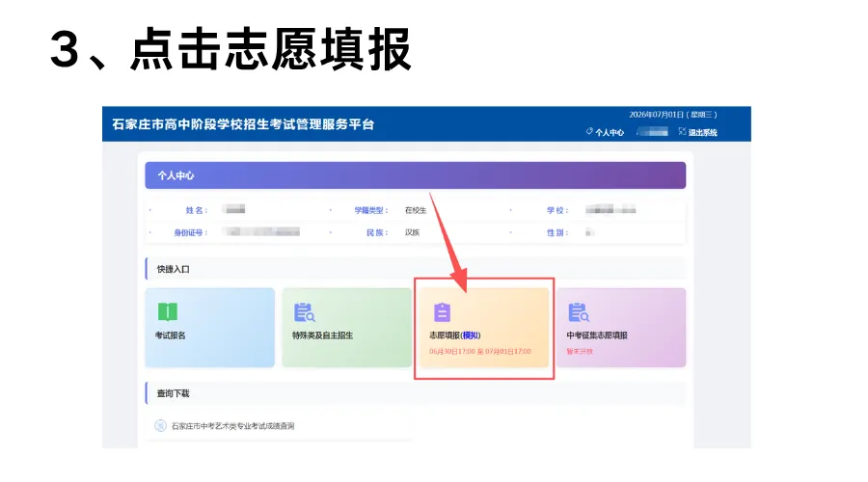Open the 考试报名 card
The image size is (868, 482).
(210, 327)
